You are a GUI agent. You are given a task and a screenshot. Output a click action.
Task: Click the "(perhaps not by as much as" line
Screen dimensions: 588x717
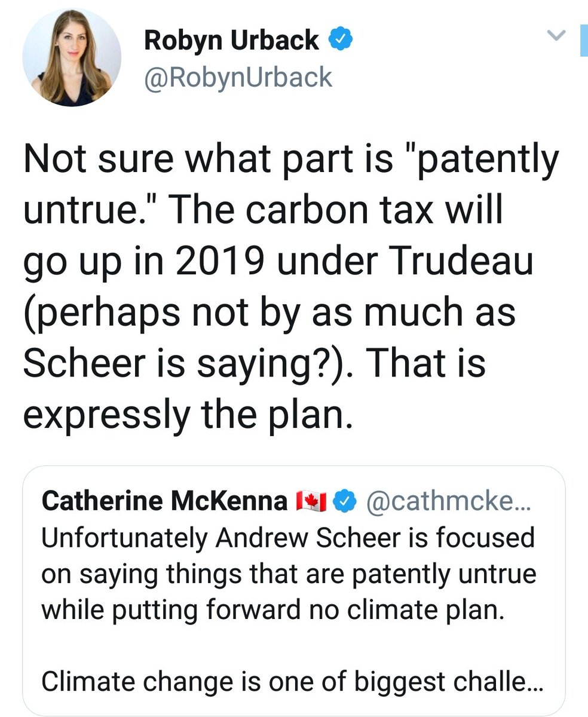pyautogui.click(x=269, y=312)
